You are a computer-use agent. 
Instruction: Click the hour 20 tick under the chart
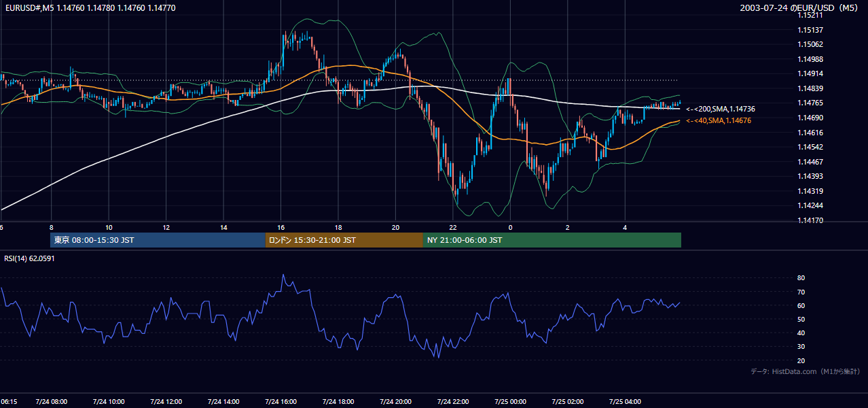[395, 227]
